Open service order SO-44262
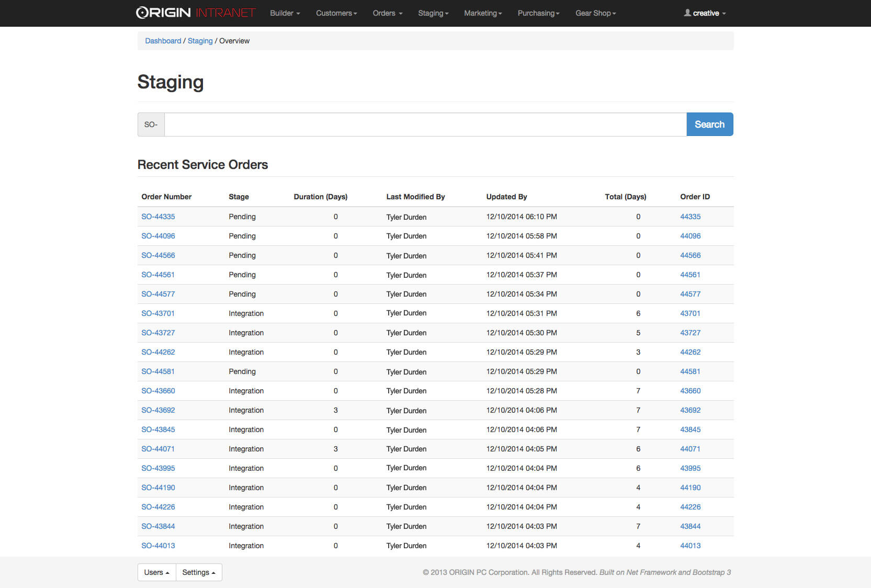Image resolution: width=871 pixels, height=588 pixels. 158,352
